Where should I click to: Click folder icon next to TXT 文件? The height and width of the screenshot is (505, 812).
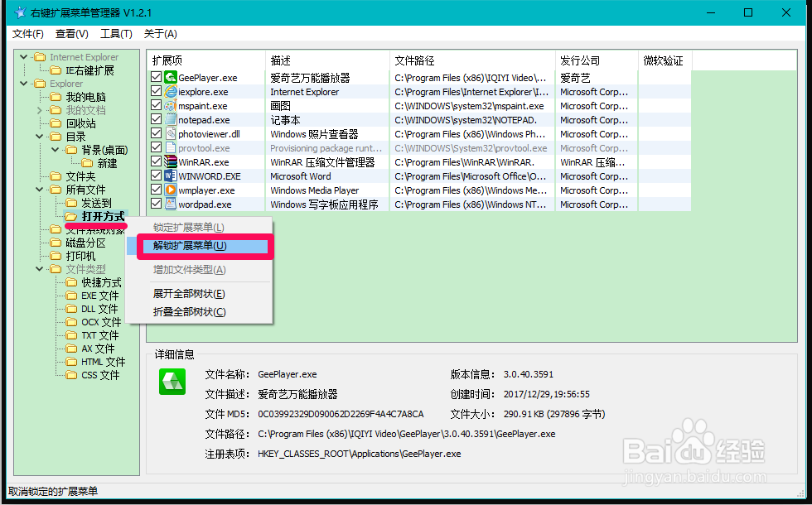coord(71,335)
